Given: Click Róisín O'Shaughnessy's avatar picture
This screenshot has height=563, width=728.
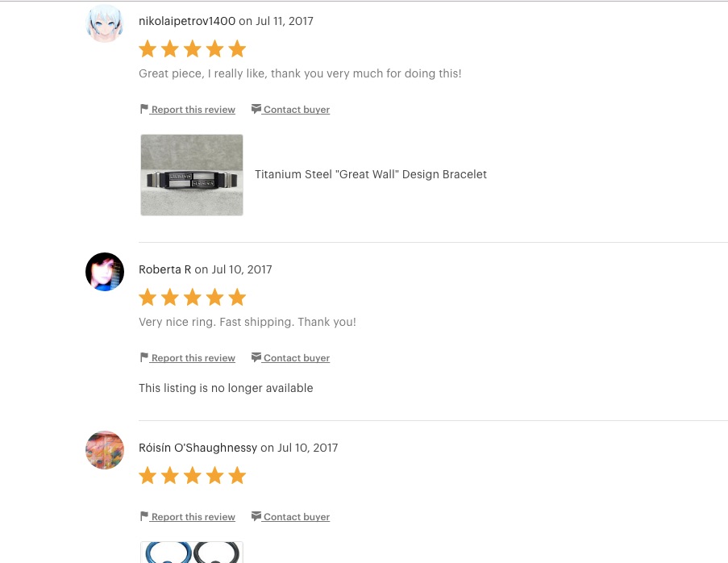Looking at the screenshot, I should coord(105,449).
